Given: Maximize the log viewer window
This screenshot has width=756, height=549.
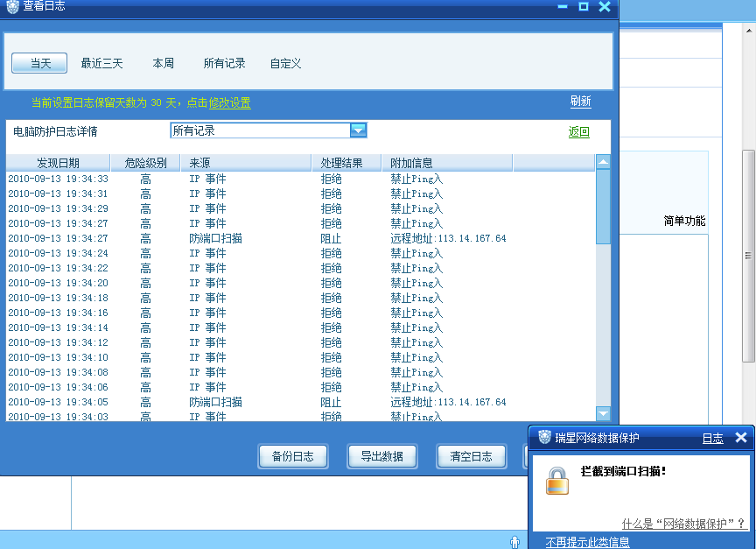Looking at the screenshot, I should tap(584, 7).
